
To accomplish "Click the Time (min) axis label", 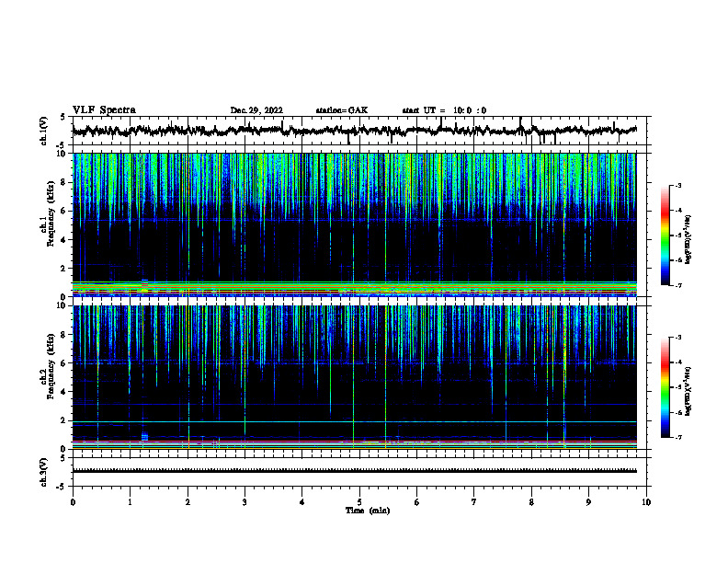I will coord(368,511).
